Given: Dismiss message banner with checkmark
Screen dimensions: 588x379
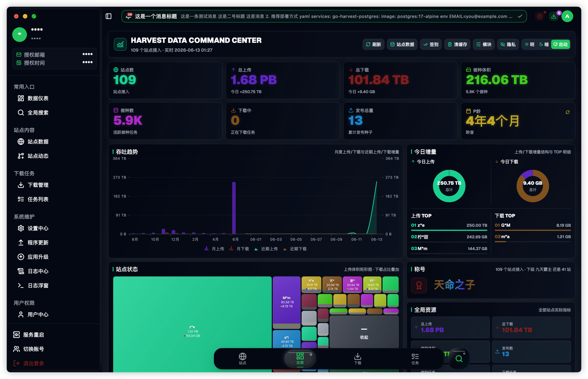Looking at the screenshot, I should pos(520,16).
